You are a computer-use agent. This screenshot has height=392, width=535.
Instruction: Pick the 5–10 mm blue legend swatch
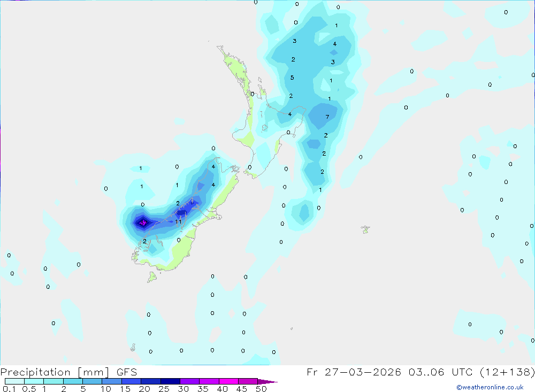pyautogui.click(x=93, y=381)
